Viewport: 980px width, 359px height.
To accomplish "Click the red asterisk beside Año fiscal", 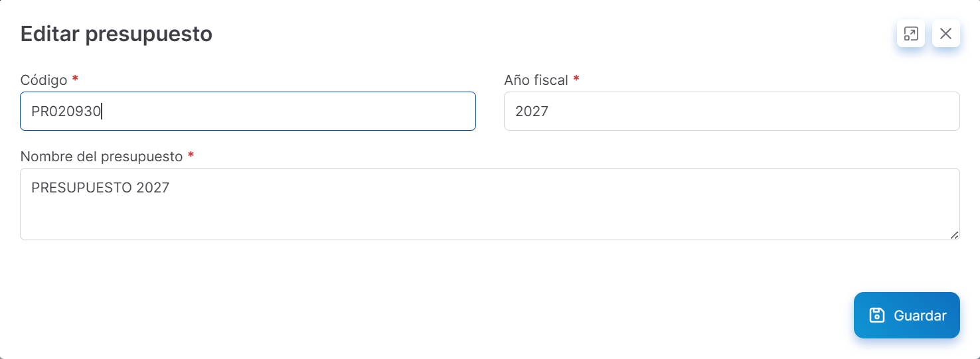I will tap(576, 80).
